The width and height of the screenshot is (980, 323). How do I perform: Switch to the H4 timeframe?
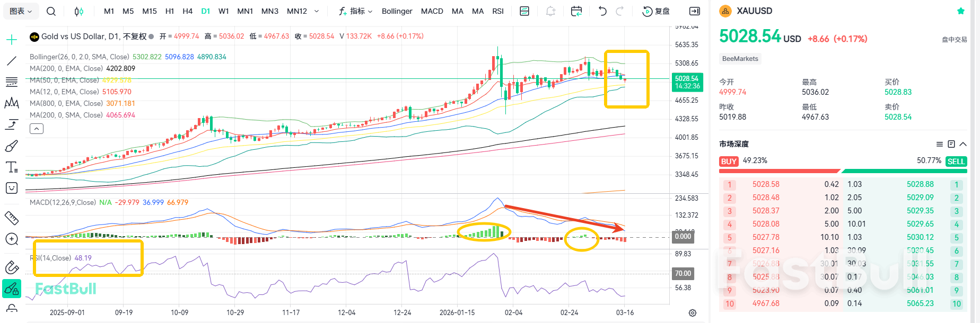[187, 11]
